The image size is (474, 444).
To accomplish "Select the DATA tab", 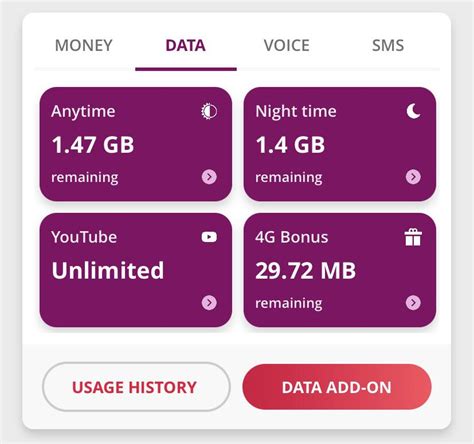I will coord(186,45).
